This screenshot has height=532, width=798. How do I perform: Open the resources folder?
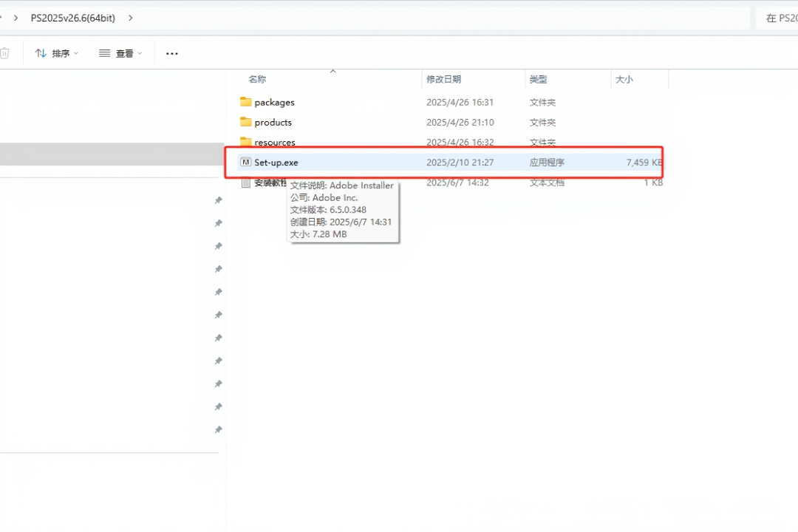tap(275, 142)
